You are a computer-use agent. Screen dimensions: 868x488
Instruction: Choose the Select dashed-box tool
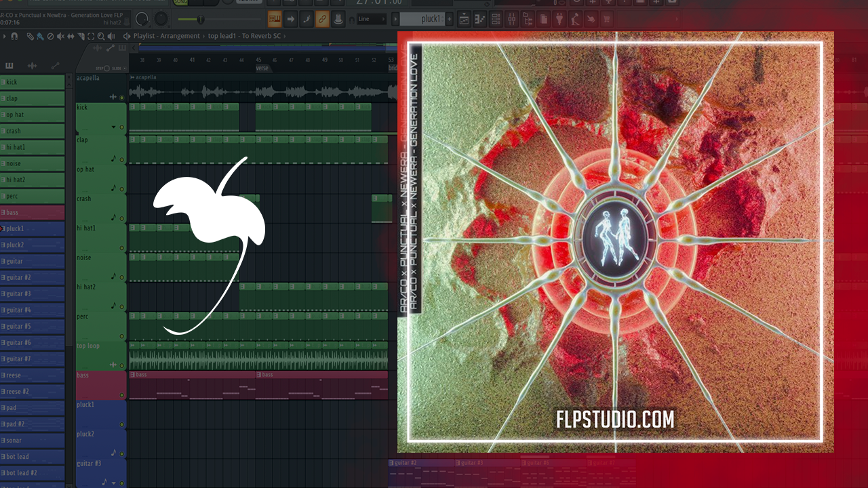91,37
